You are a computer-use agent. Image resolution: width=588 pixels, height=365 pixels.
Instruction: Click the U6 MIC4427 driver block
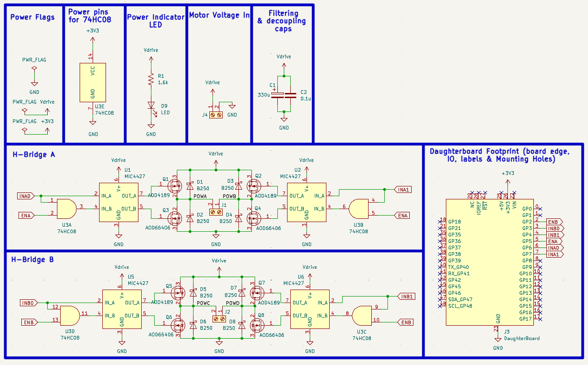(309, 309)
